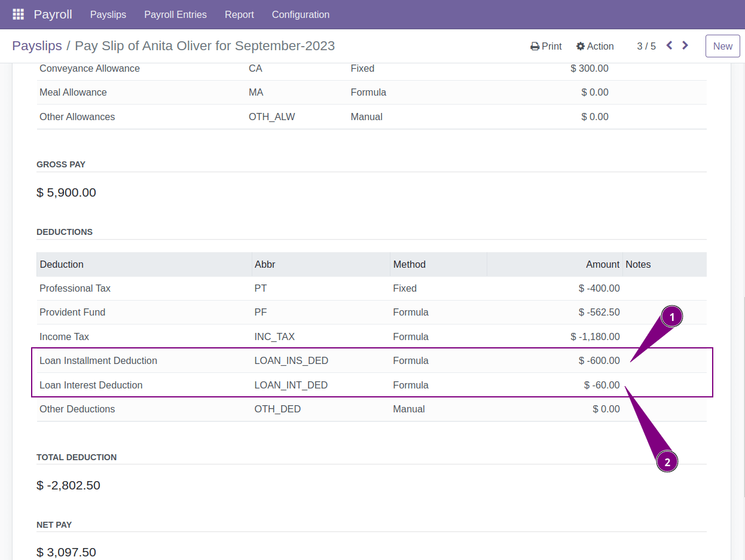Open the apps grid menu icon
Viewport: 745px width, 560px height.
click(18, 14)
